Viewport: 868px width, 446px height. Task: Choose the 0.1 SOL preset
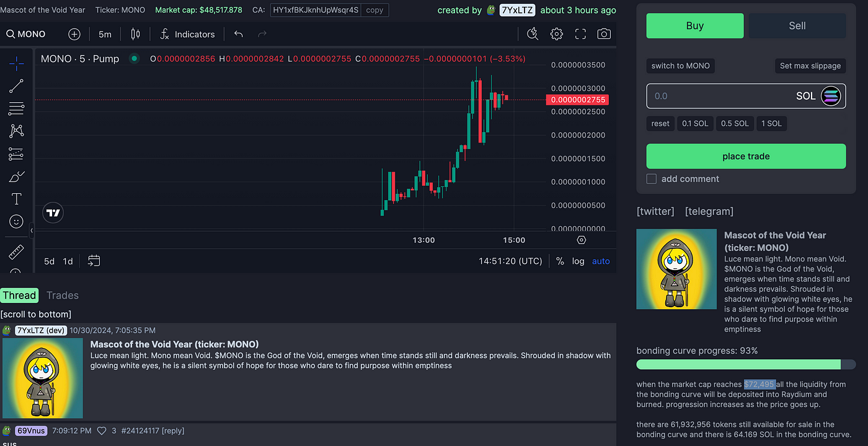pos(695,123)
